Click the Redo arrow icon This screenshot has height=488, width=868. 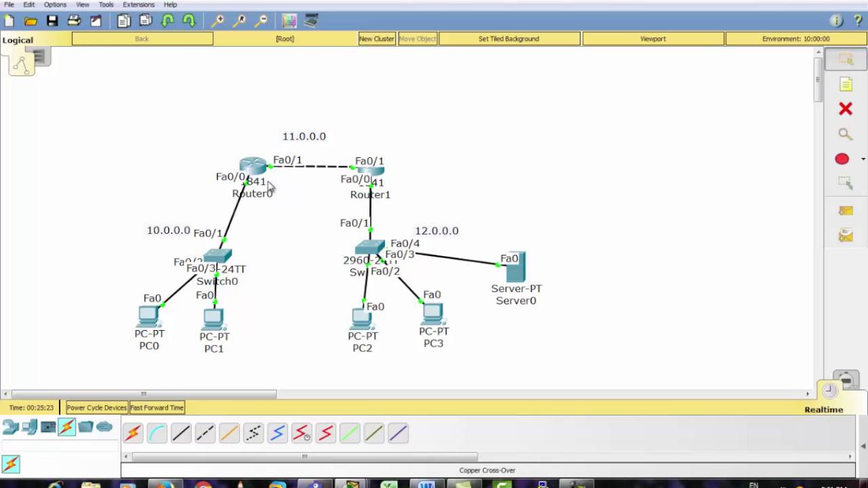[x=189, y=21]
